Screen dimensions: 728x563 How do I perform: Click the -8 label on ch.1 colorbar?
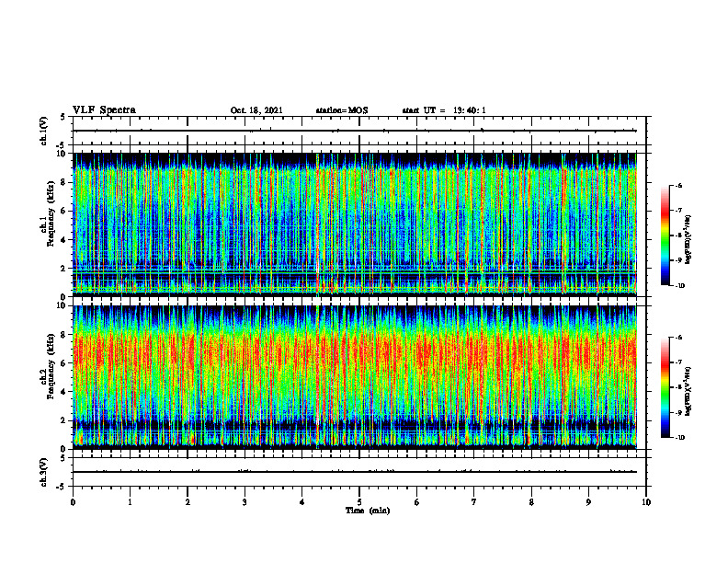click(x=678, y=236)
